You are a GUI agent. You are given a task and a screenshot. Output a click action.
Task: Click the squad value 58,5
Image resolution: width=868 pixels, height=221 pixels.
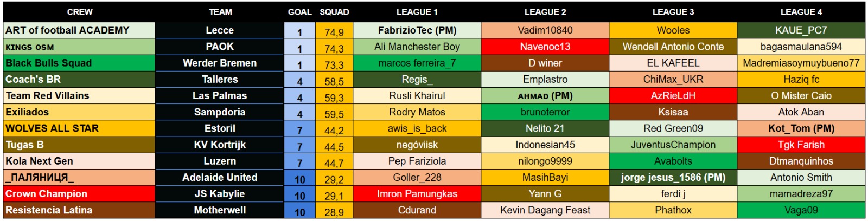(334, 81)
